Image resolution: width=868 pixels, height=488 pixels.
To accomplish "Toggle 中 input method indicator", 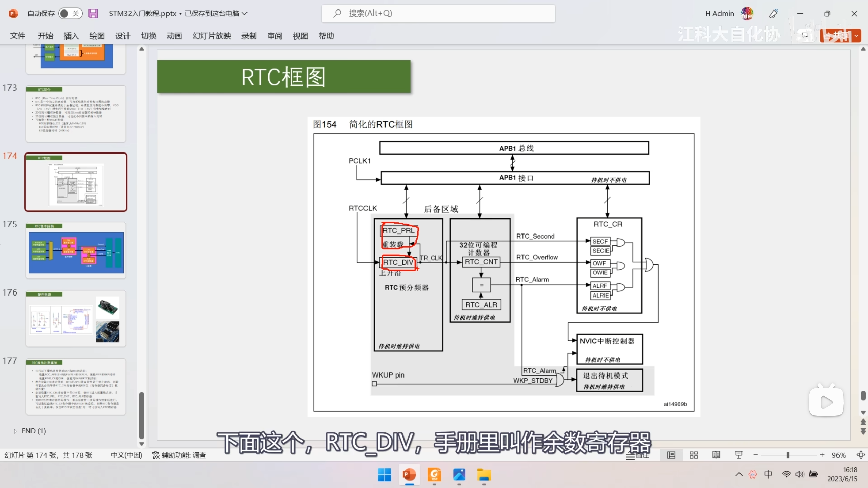I will [768, 474].
